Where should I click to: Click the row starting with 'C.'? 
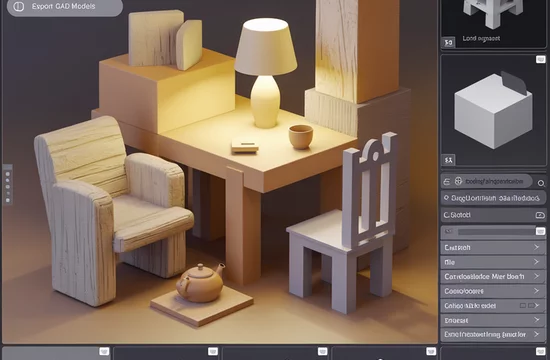(493, 215)
